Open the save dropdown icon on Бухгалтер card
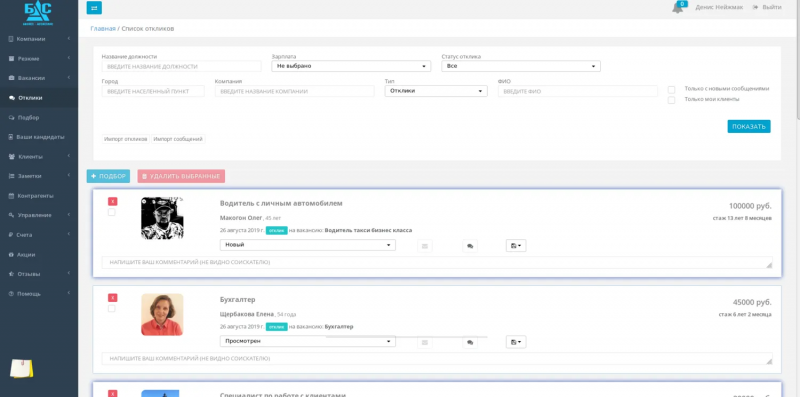 516,342
